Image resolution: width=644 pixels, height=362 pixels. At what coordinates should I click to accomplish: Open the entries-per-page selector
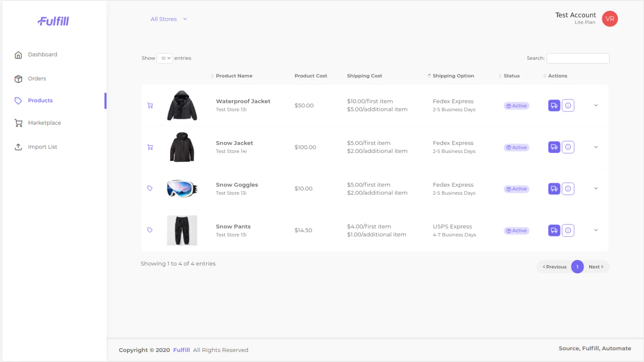point(165,58)
